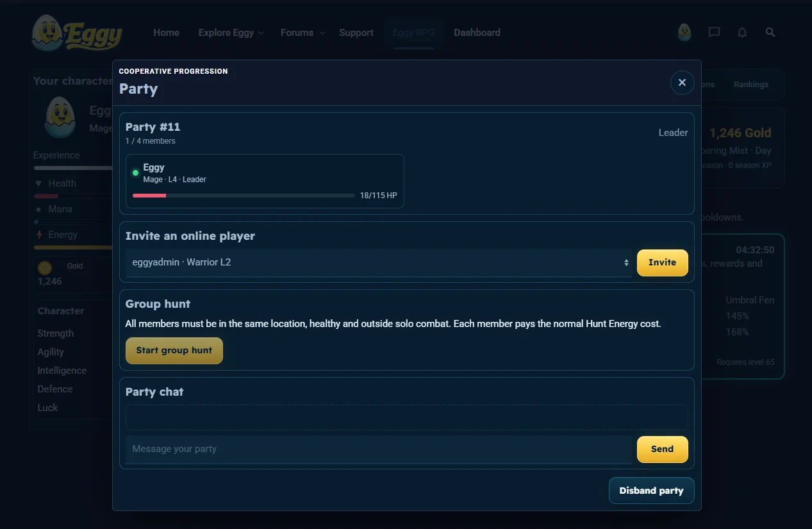This screenshot has width=812, height=529.
Task: Click the Energy progress bar
Action: click(74, 248)
